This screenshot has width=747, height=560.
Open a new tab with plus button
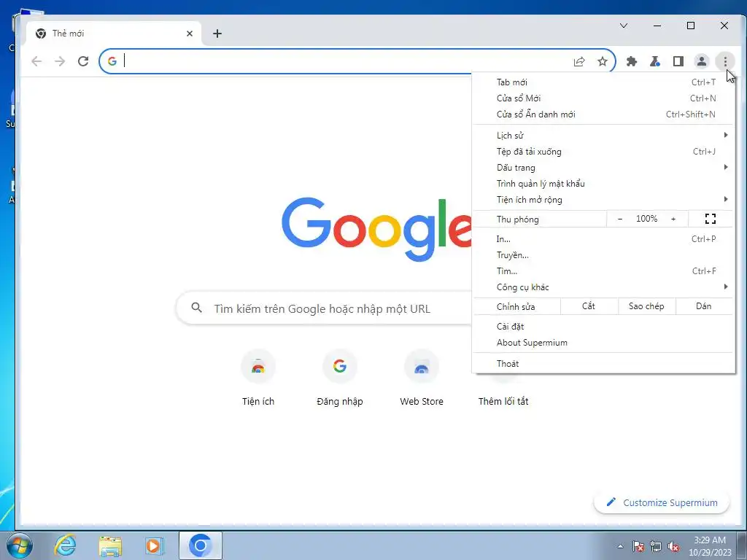(x=217, y=34)
